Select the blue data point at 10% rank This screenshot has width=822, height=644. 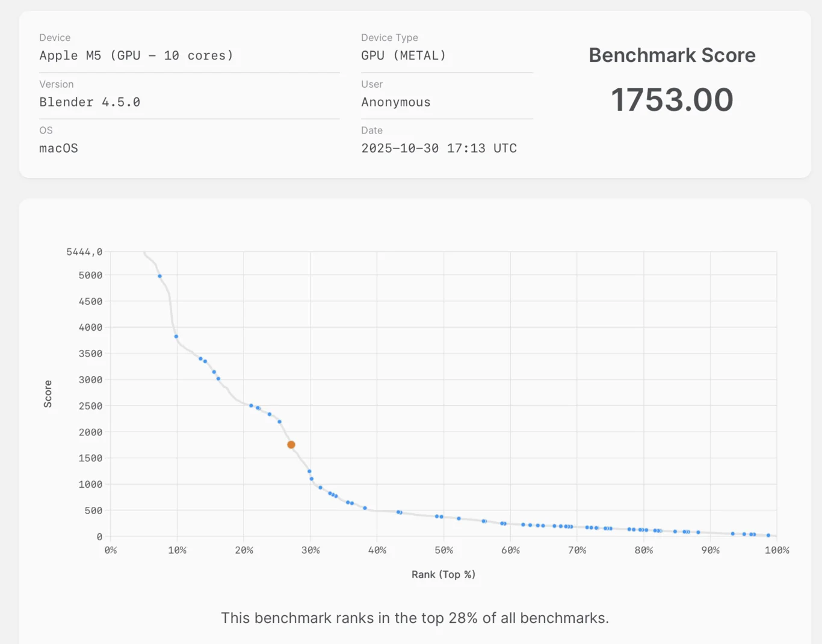point(176,337)
